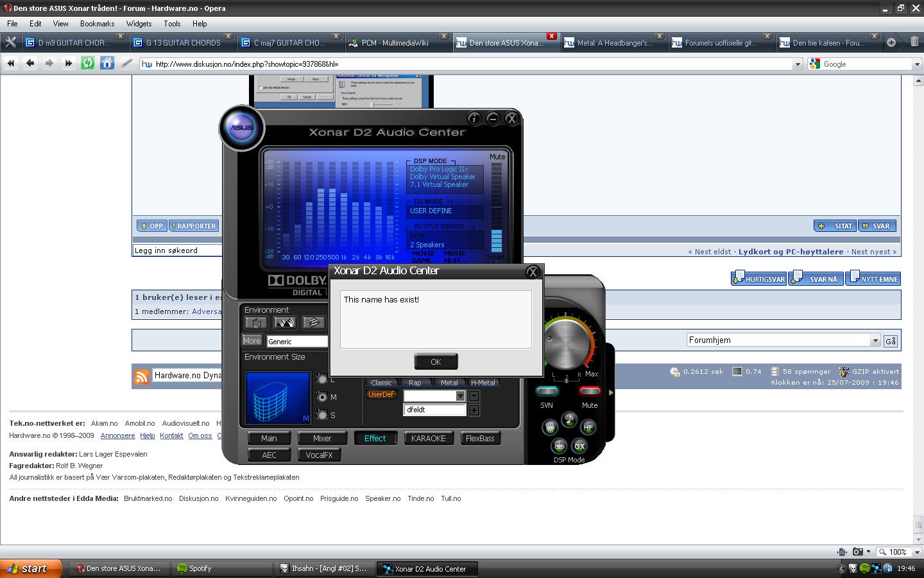
Task: Switch to the KARAOKE tab
Action: click(x=428, y=439)
